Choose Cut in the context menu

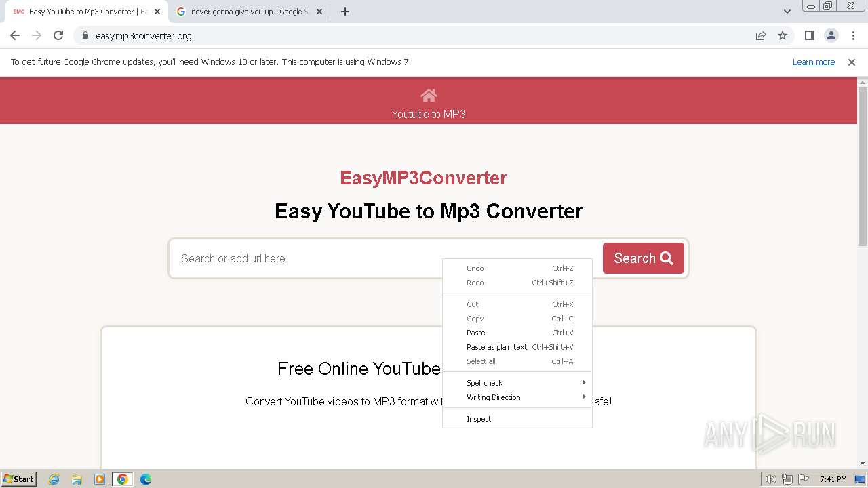coord(517,304)
